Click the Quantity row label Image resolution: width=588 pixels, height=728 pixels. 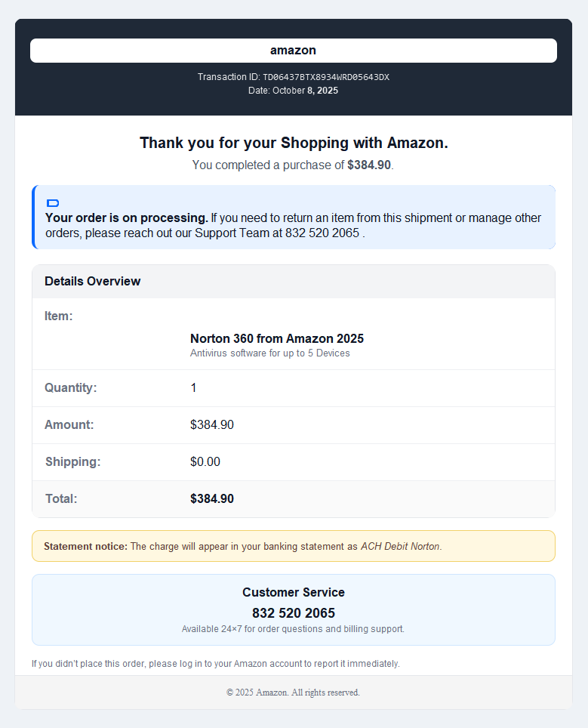pos(71,388)
